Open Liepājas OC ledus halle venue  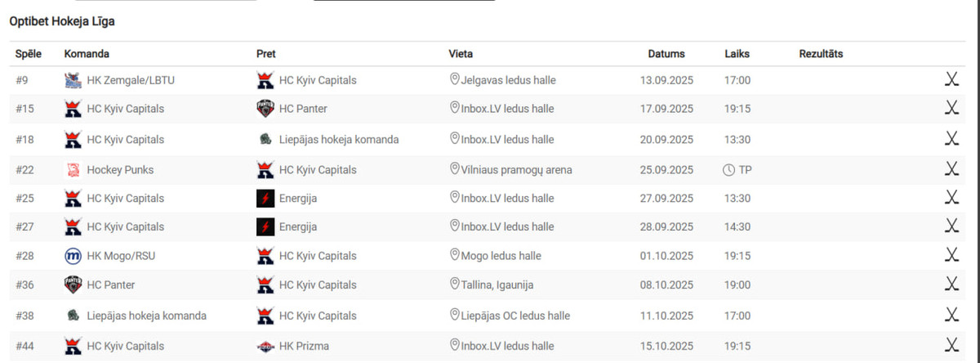click(x=515, y=316)
